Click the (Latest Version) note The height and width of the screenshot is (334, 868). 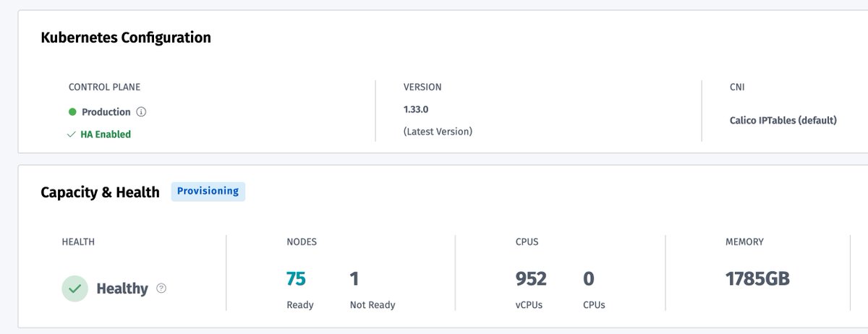pos(438,132)
